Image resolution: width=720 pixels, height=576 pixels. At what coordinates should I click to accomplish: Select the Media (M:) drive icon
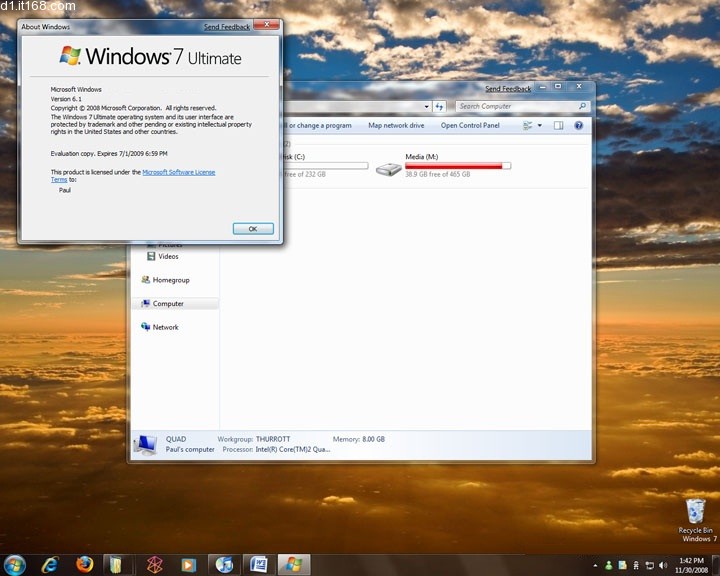(x=388, y=169)
